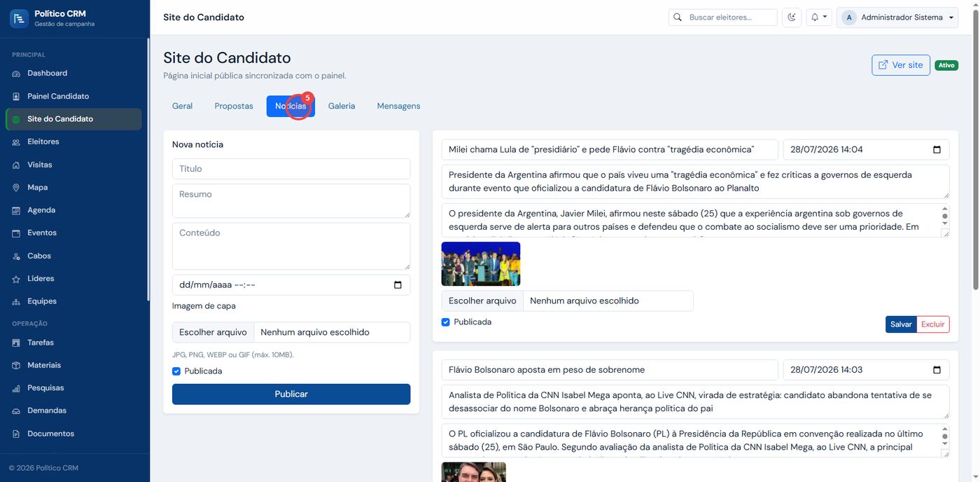The image size is (980, 482).
Task: Switch to the Geral tab
Action: [182, 106]
